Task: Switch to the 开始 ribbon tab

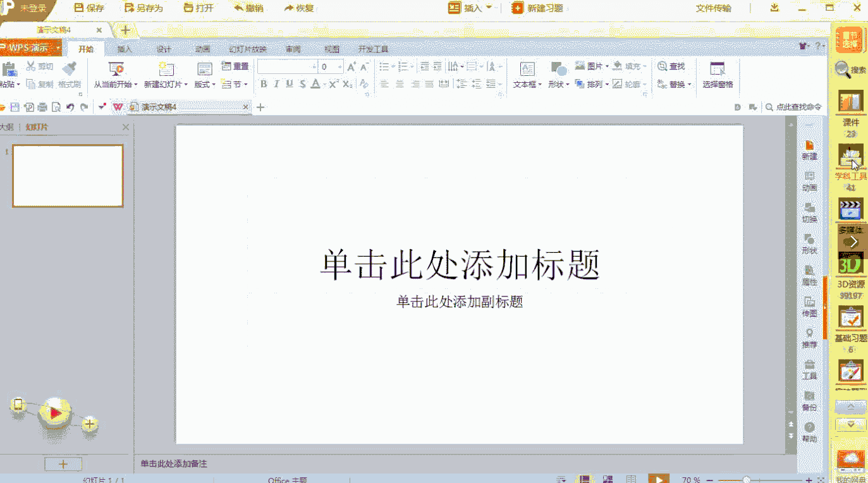Action: click(x=85, y=49)
